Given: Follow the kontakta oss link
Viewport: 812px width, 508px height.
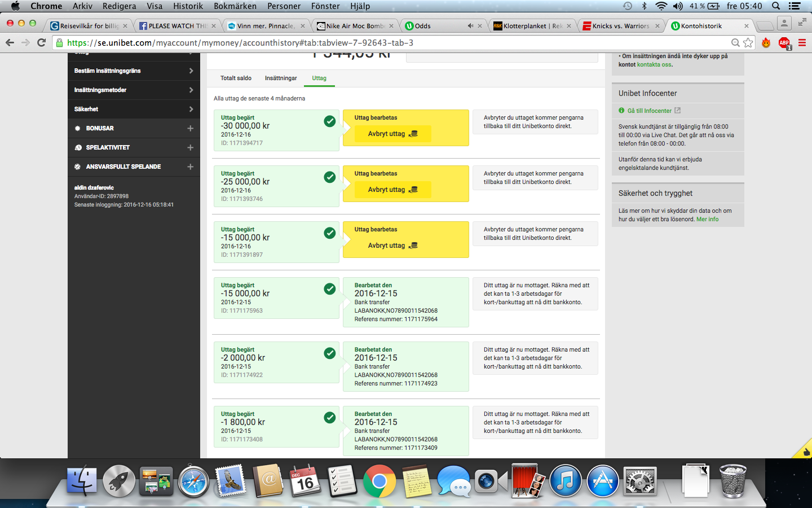Looking at the screenshot, I should (x=654, y=64).
